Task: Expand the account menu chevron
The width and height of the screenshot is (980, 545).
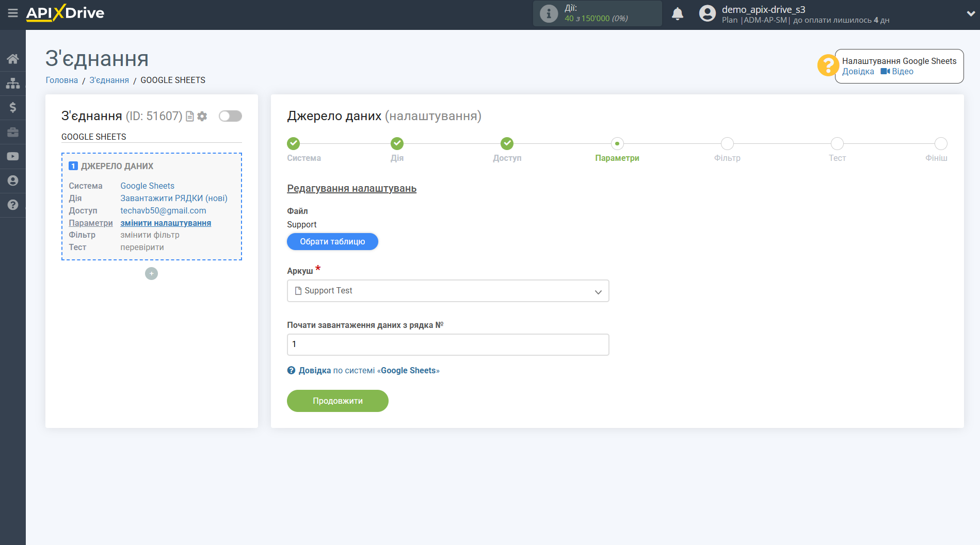Action: 971,14
